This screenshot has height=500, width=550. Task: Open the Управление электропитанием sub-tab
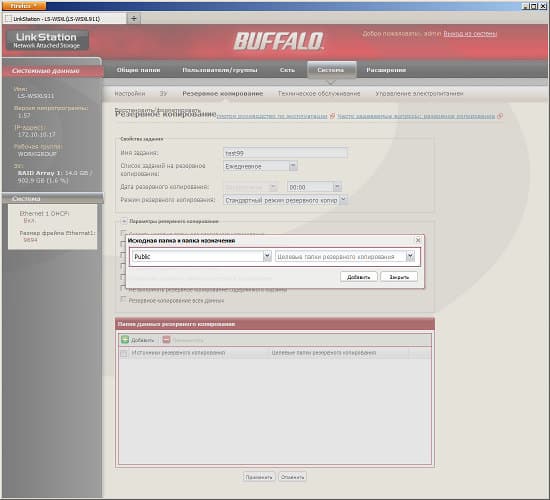pos(419,94)
